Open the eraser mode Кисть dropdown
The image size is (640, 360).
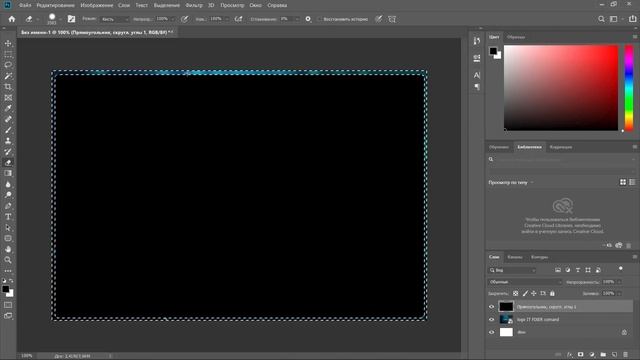pyautogui.click(x=115, y=19)
